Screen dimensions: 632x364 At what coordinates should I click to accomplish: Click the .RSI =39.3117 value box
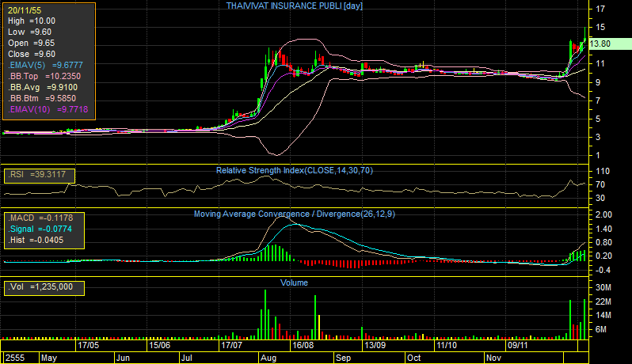(x=40, y=176)
